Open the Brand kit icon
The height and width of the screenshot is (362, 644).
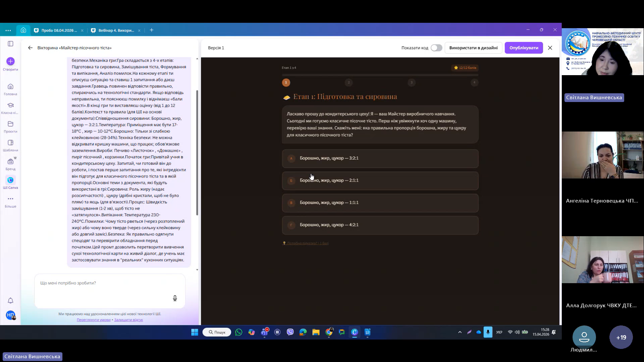point(10,162)
